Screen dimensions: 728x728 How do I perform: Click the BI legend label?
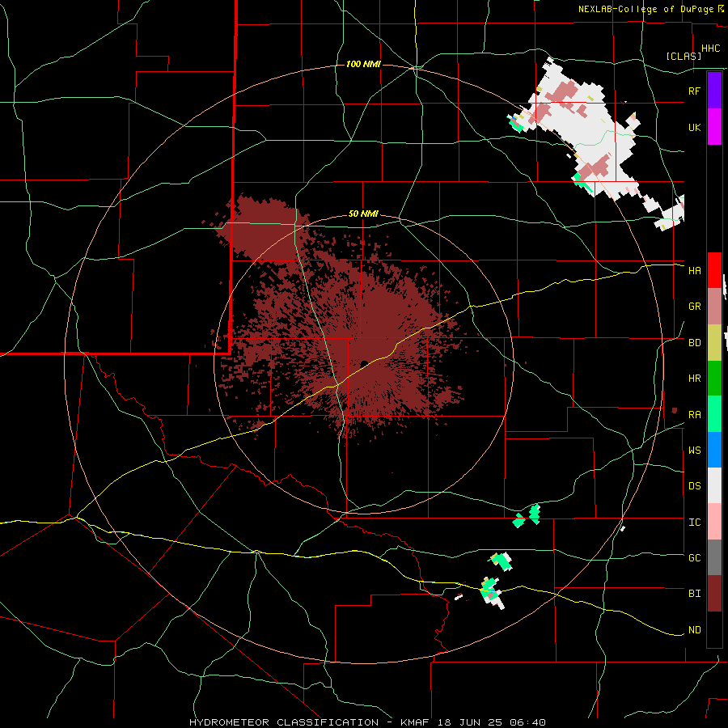[694, 594]
